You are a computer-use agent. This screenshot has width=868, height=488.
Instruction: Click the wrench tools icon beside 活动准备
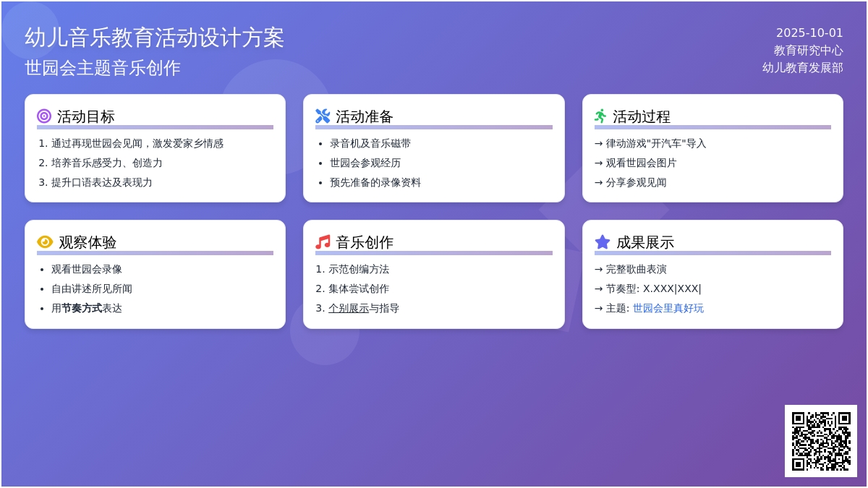tap(323, 116)
